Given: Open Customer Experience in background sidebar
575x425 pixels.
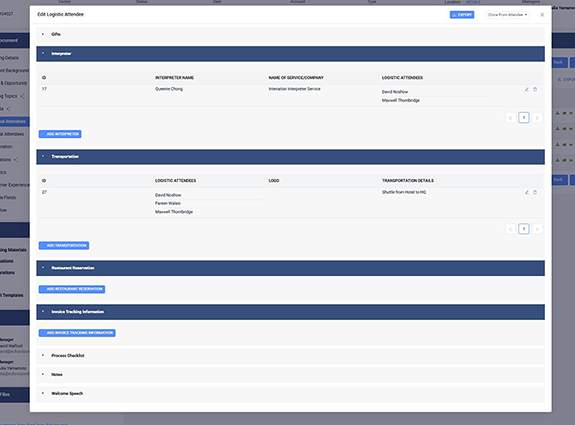Looking at the screenshot, I should [15, 185].
